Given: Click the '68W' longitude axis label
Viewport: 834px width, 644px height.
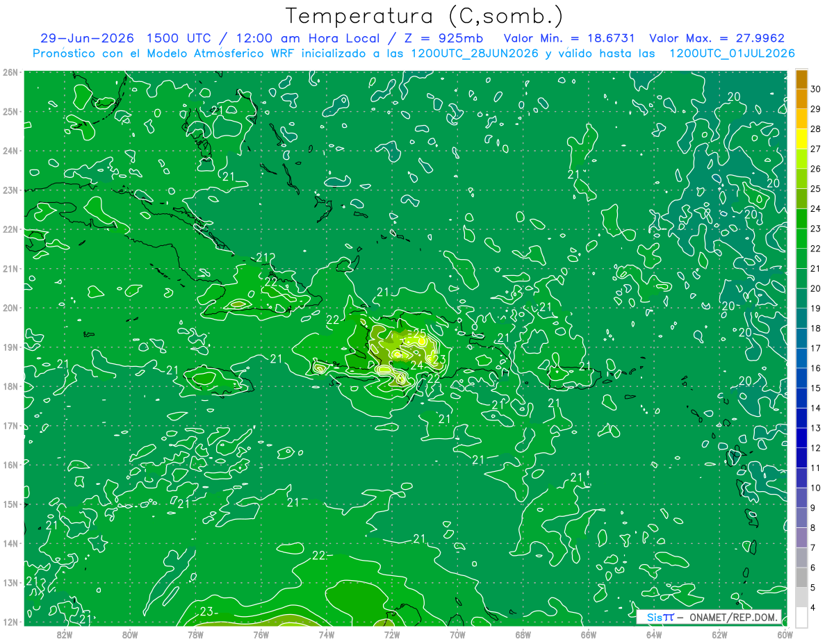Looking at the screenshot, I should coord(523,634).
